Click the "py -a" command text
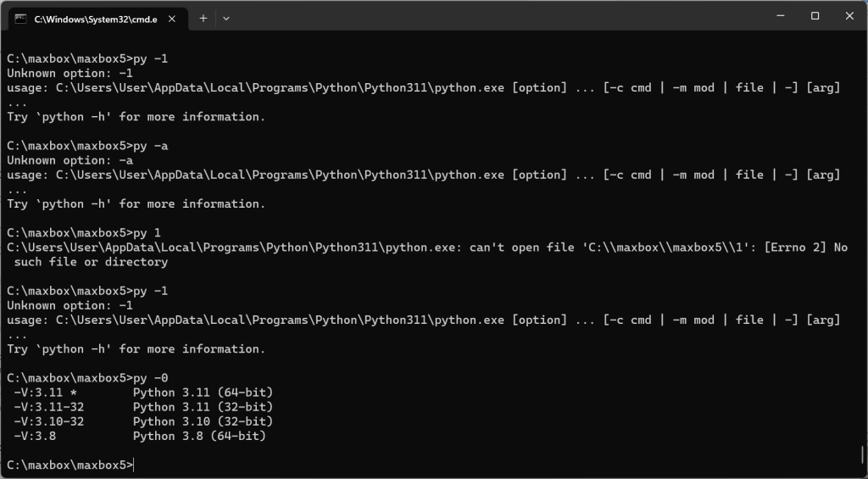868x479 pixels. point(151,146)
